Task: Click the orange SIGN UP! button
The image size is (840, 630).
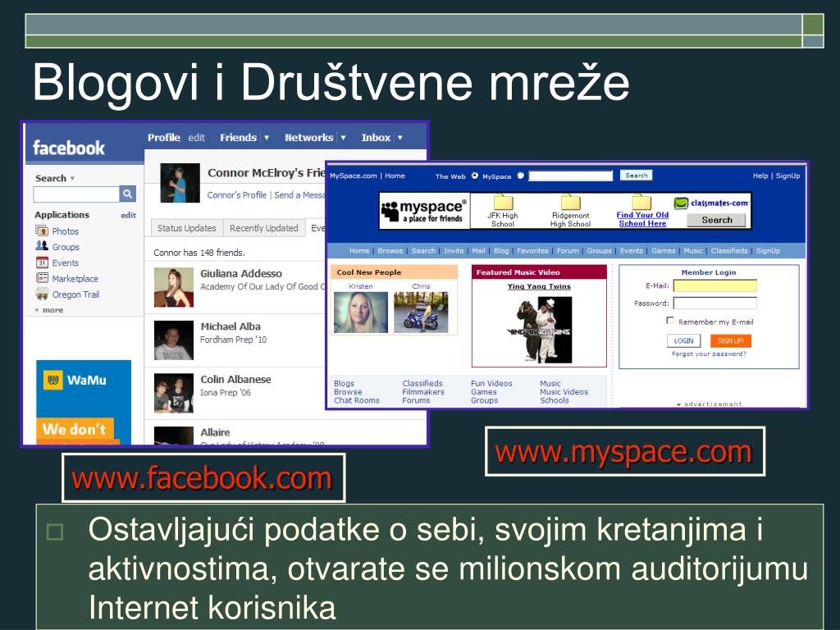Action: click(731, 340)
